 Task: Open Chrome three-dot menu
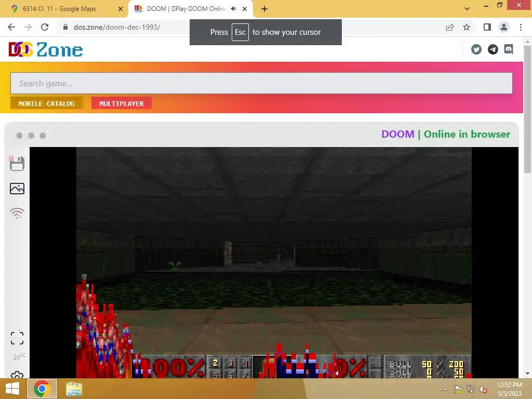[x=521, y=27]
